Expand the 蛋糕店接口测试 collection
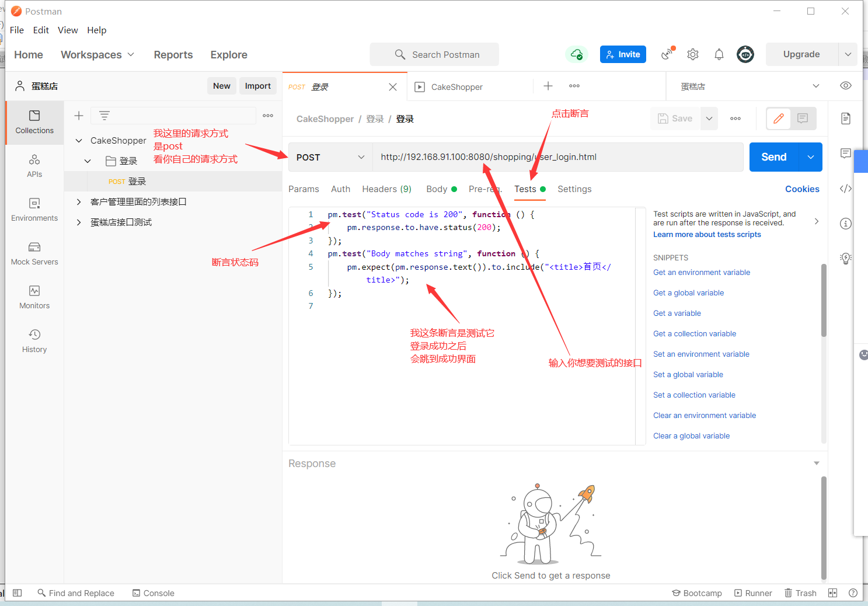The width and height of the screenshot is (868, 606). coord(79,222)
